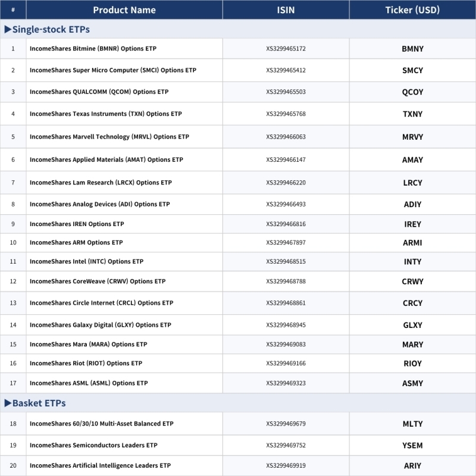Screen dimensions: 476x476
Task: Click the Product Name column header
Action: click(124, 10)
